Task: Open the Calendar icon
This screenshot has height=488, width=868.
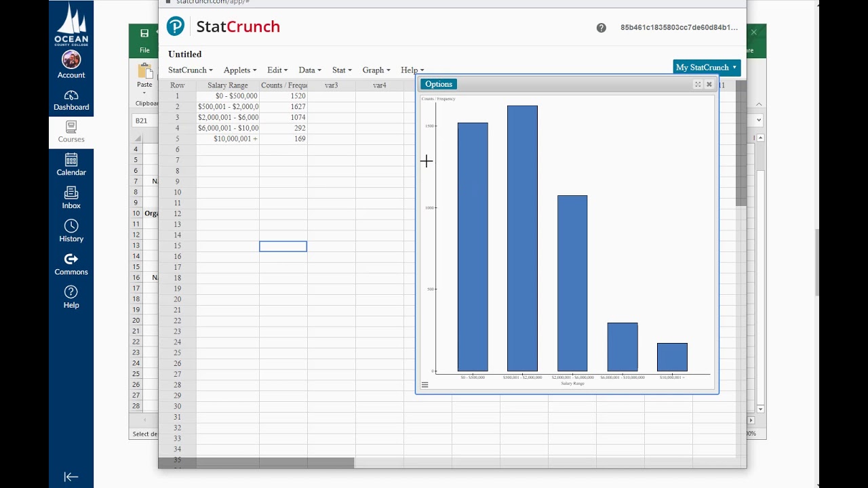Action: point(71,160)
